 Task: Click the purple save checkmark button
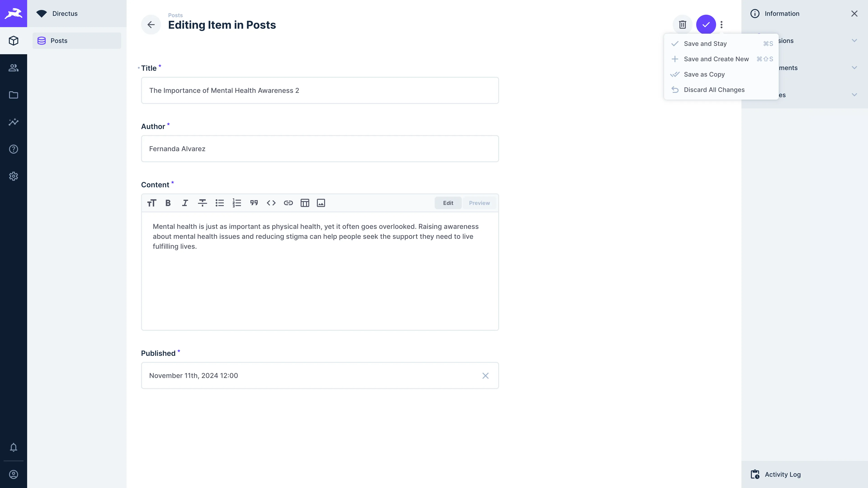point(706,25)
